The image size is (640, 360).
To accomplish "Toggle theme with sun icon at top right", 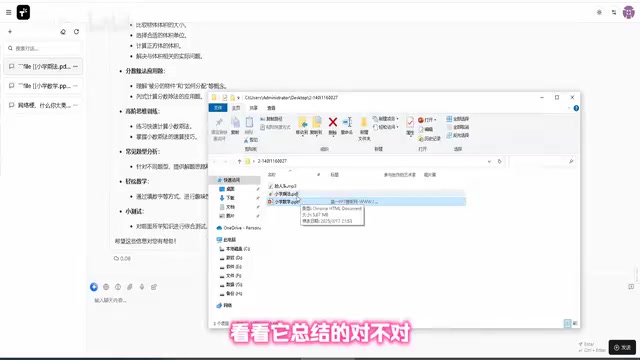I will 599,12.
